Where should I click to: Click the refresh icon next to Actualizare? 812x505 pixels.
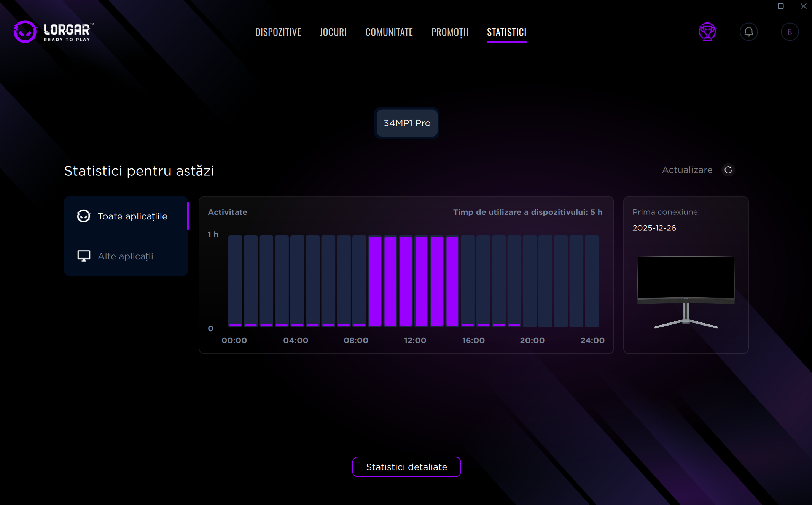point(728,170)
